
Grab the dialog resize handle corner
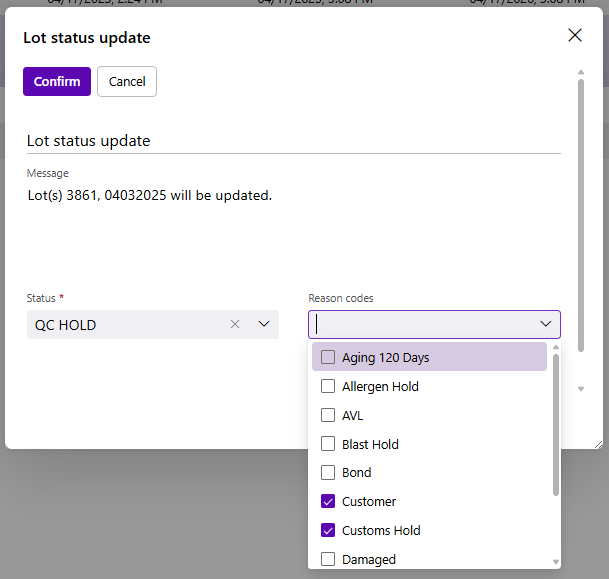coord(598,443)
